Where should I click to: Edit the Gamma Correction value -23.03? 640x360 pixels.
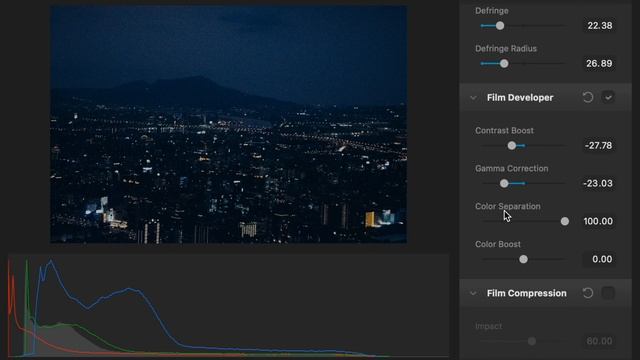point(599,184)
